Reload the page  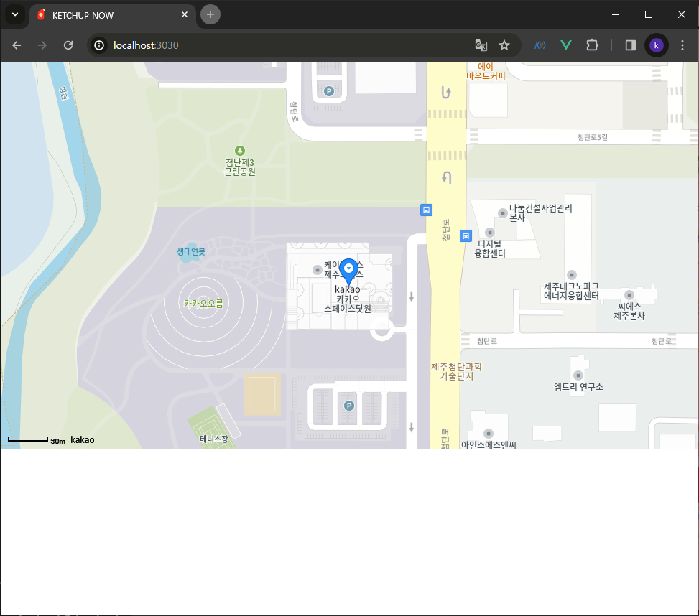(x=68, y=45)
